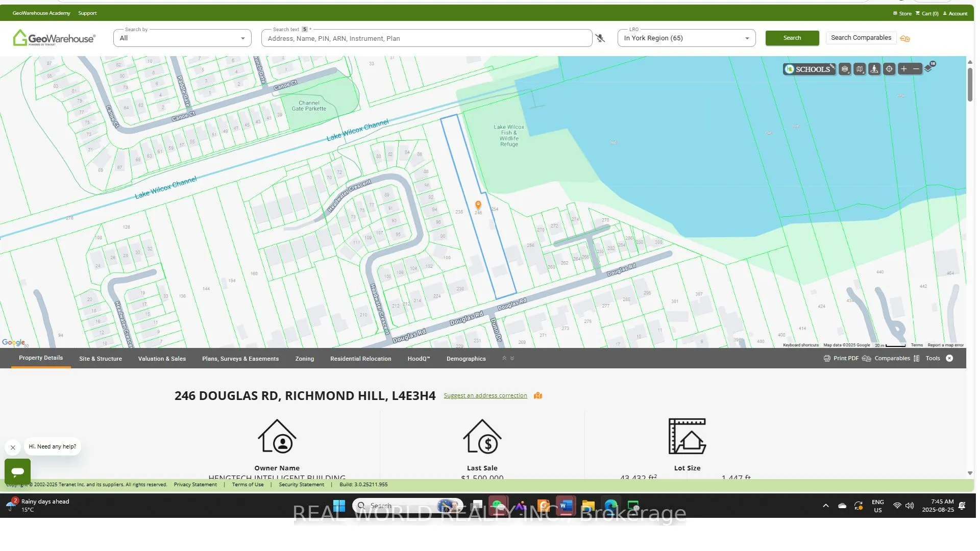Viewport: 980px width, 551px height.
Task: Click Terms of Use footer link
Action: [248, 485]
